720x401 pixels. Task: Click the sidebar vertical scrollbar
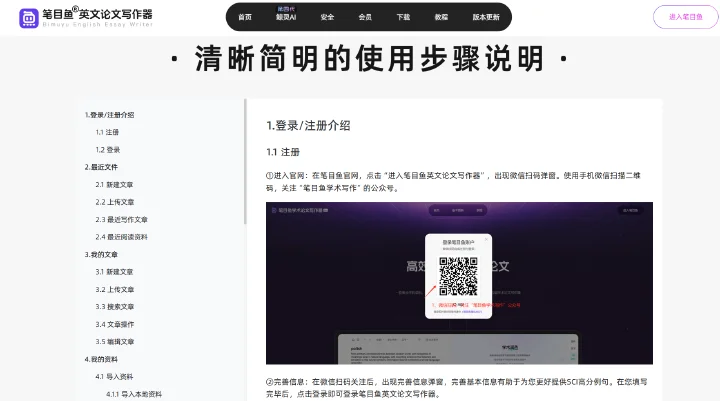[245, 161]
